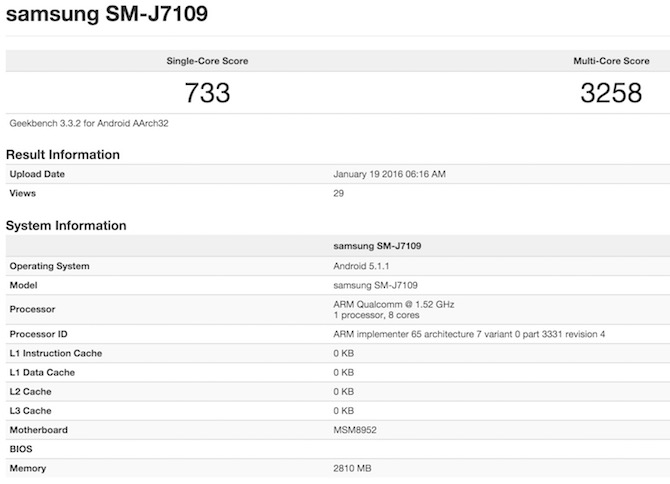
Task: Click the ARM implementer 65 architecture value
Action: click(x=468, y=334)
